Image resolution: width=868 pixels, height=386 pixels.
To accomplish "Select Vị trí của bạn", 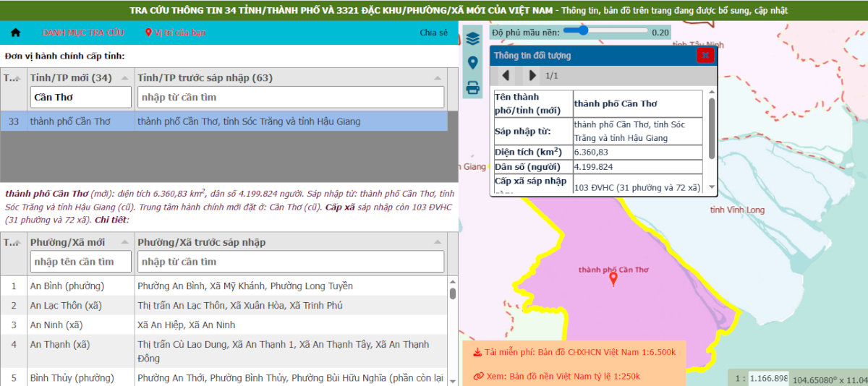I will [x=175, y=33].
